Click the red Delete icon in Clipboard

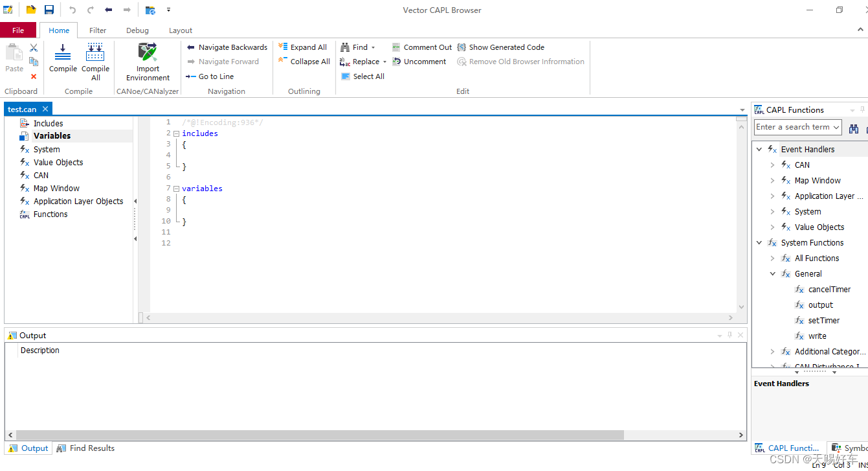coord(34,76)
